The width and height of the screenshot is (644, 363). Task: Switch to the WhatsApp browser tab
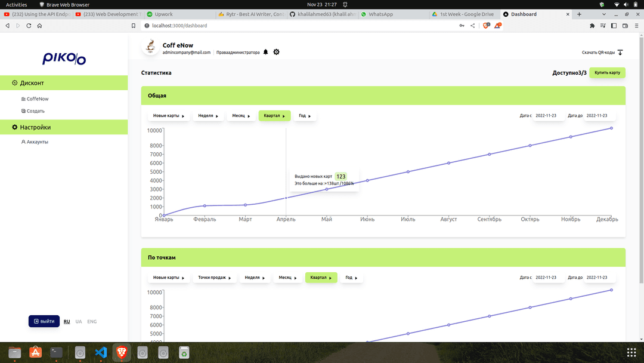[392, 14]
